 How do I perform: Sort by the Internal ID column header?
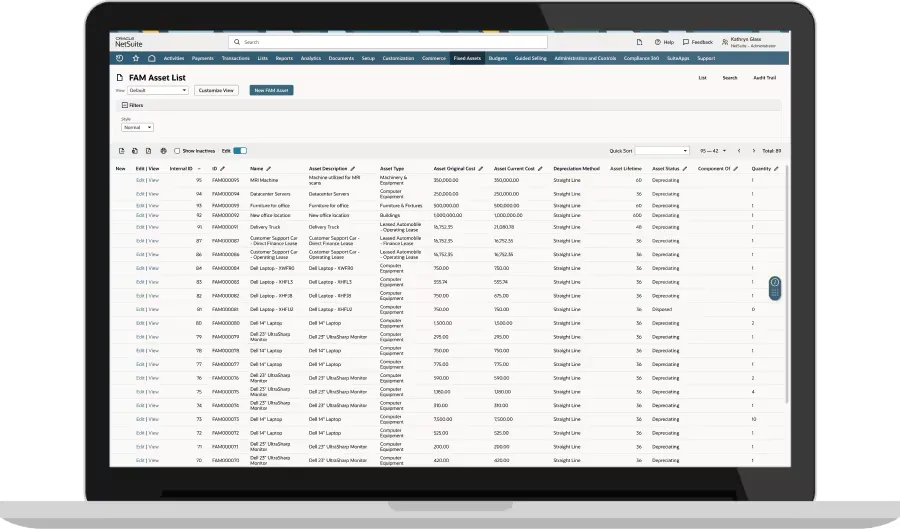tap(181, 169)
